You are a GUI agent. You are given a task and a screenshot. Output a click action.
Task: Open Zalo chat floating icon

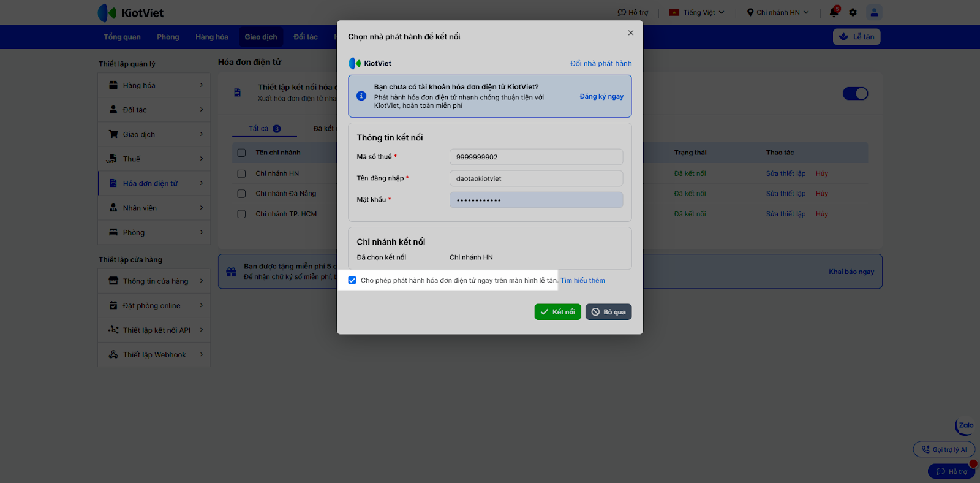click(x=965, y=425)
